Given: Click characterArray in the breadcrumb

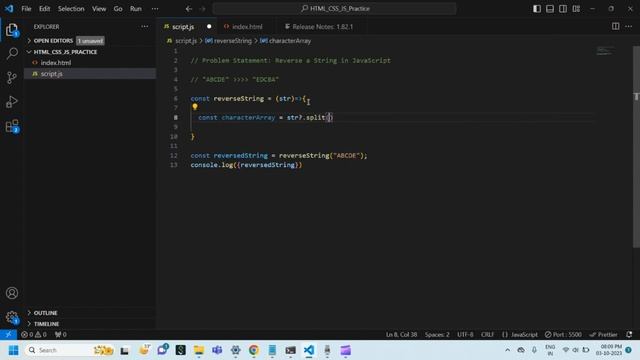Looking at the screenshot, I should click(x=290, y=41).
